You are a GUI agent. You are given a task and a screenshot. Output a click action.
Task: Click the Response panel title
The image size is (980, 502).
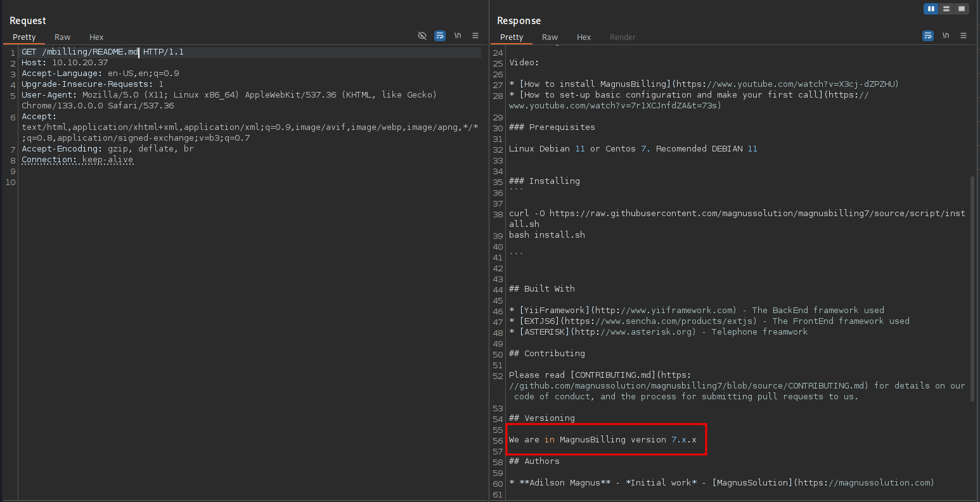[x=519, y=21]
